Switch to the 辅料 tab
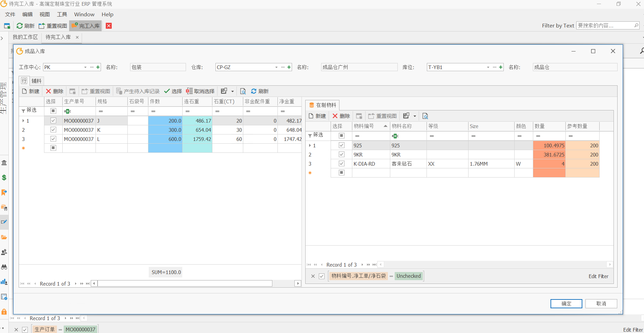 [x=37, y=81]
